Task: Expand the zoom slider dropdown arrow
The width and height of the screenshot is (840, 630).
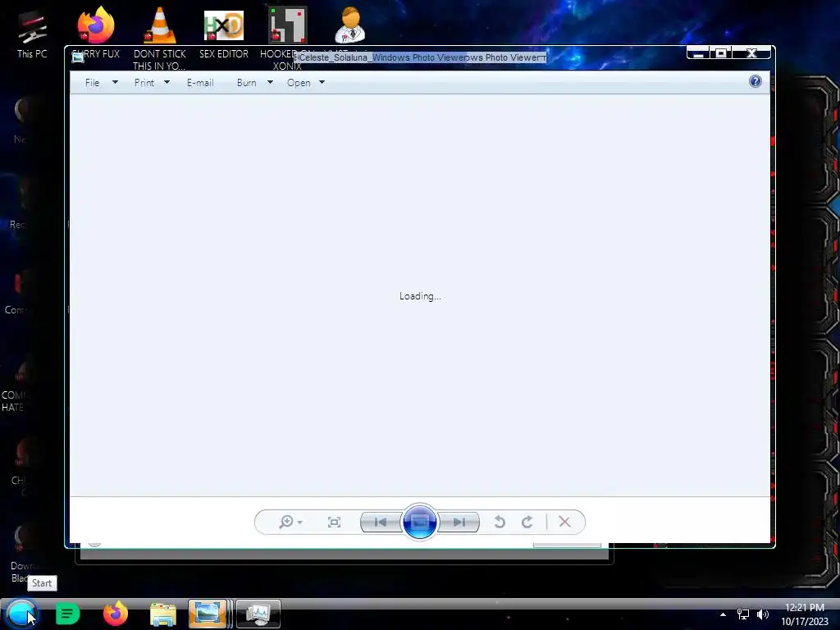Action: click(300, 523)
